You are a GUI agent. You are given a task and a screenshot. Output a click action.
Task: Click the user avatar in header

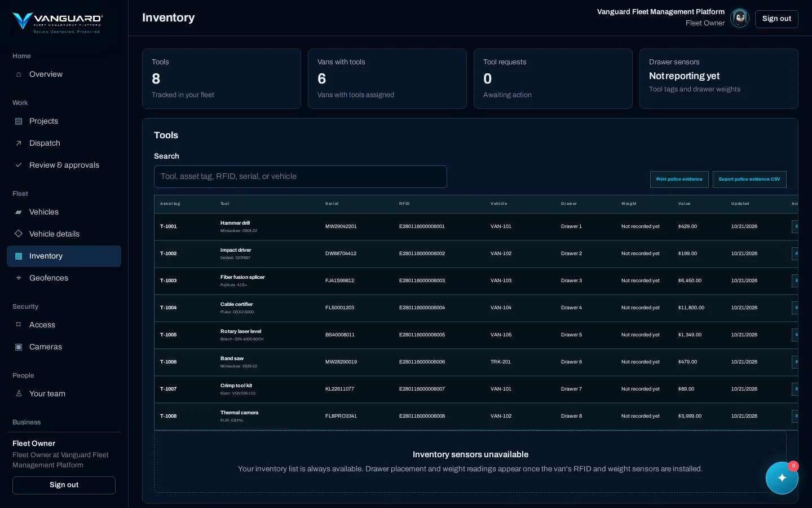click(740, 18)
